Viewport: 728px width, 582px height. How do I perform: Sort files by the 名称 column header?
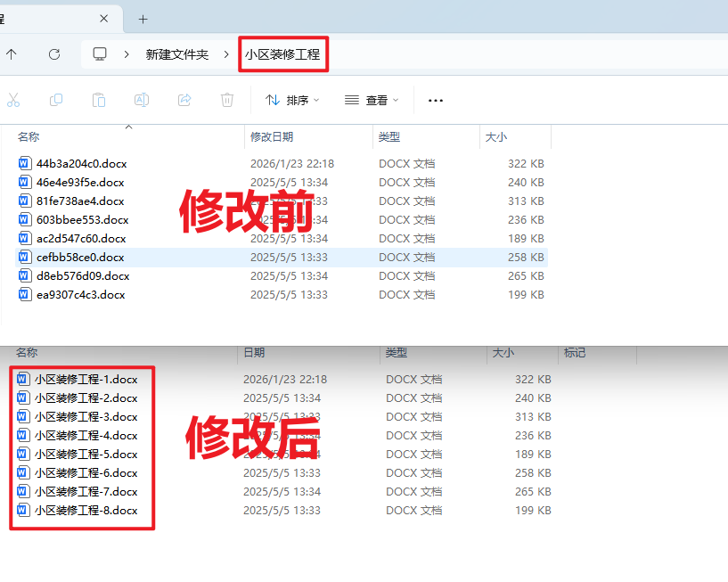point(30,137)
